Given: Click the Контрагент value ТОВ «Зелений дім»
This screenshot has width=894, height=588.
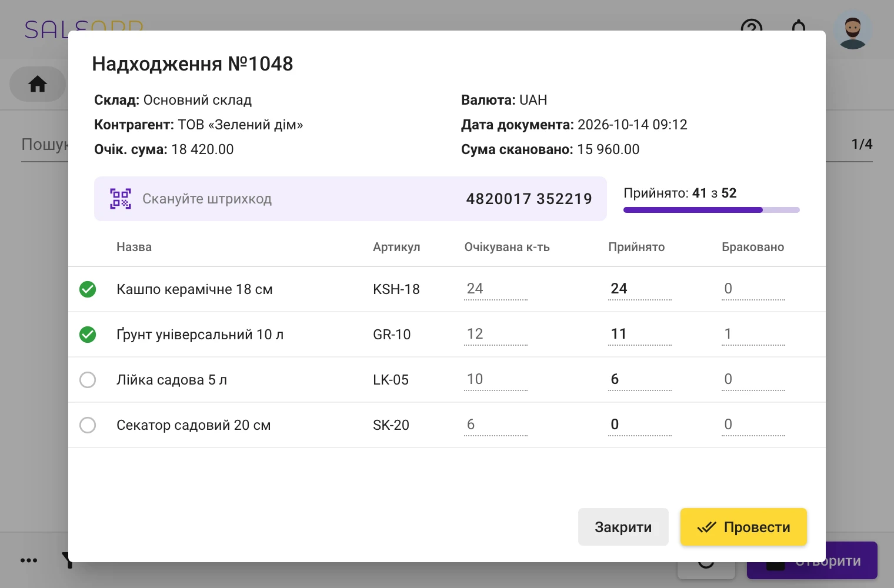Looking at the screenshot, I should point(241,125).
